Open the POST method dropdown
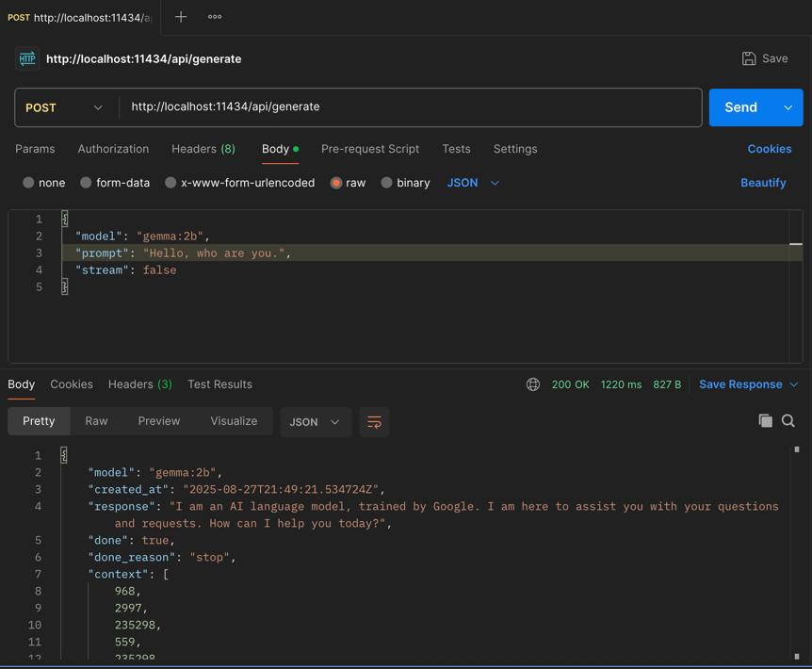 pyautogui.click(x=64, y=107)
